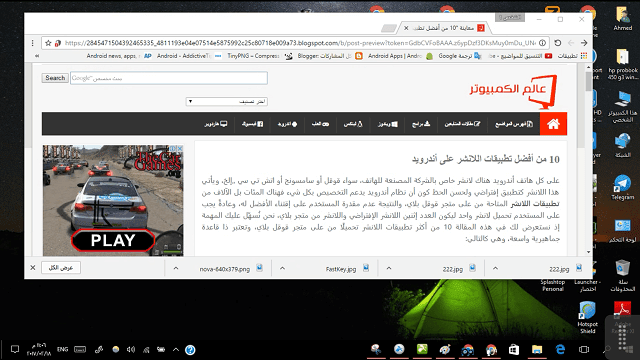Open the Ahmed folder on the desktop

pyautogui.click(x=622, y=18)
